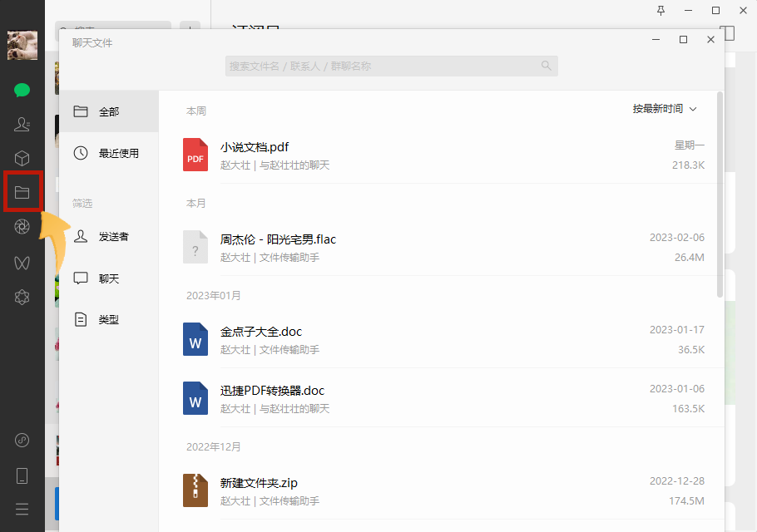Click the unknown file icon of 阳光宅男.flac
The image size is (757, 532).
pyautogui.click(x=195, y=247)
